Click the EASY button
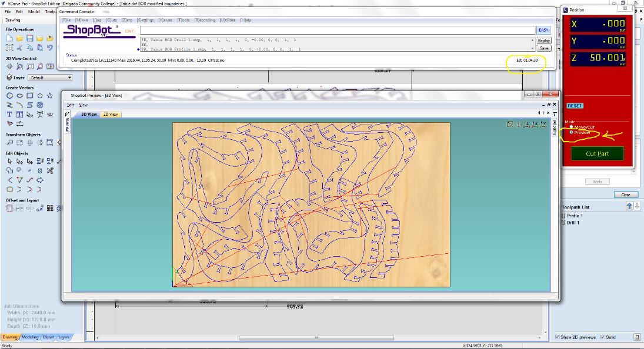This screenshot has width=644, height=349. click(543, 30)
